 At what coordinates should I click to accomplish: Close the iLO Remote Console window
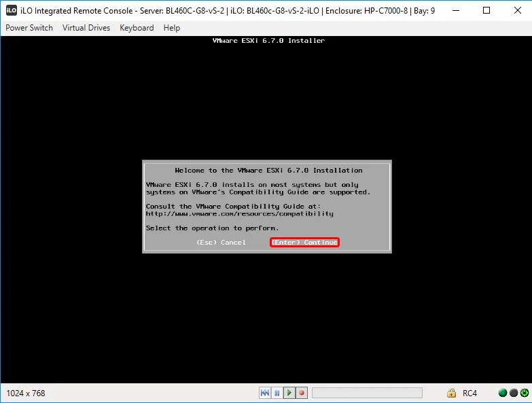click(x=518, y=10)
